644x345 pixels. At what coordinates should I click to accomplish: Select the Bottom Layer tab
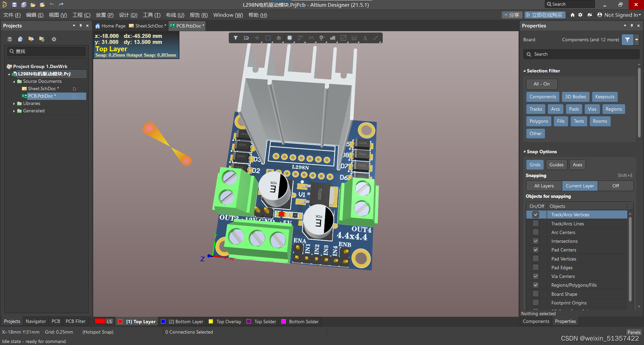point(182,322)
